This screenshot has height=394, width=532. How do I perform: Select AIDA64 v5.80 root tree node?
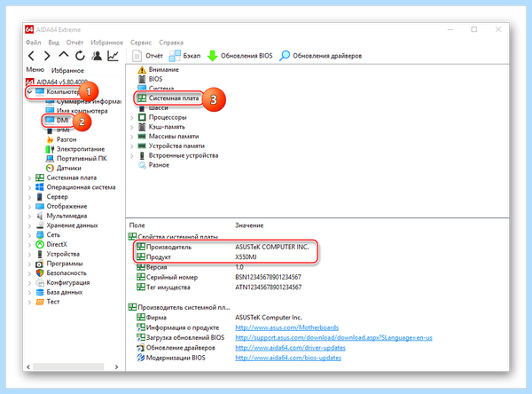click(x=57, y=82)
